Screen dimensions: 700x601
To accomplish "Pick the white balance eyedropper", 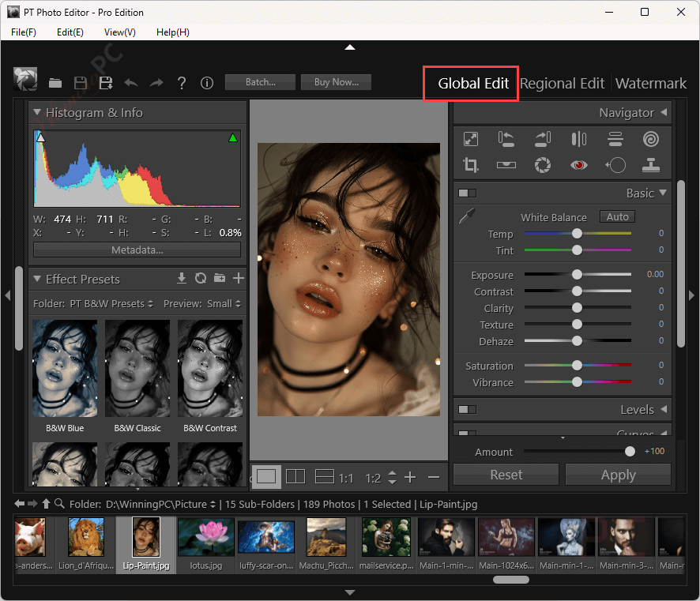I will pyautogui.click(x=467, y=216).
